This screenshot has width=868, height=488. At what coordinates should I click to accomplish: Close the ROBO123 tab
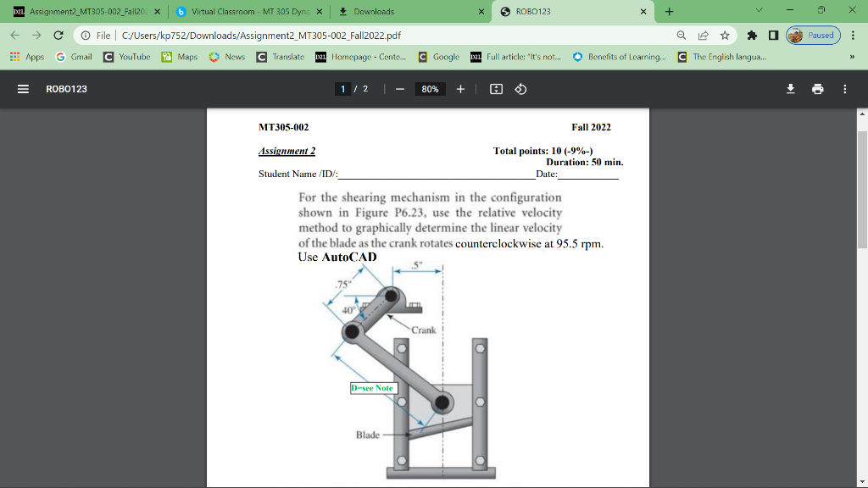pyautogui.click(x=643, y=12)
